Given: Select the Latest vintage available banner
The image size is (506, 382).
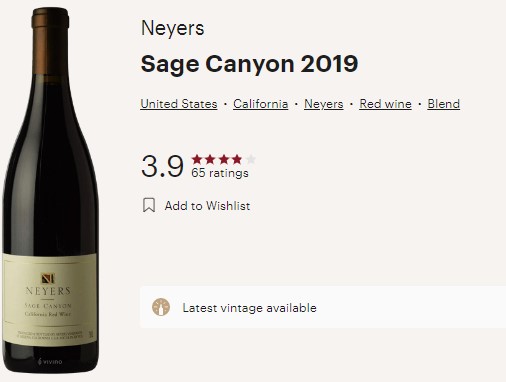Looking at the screenshot, I should click(x=323, y=307).
